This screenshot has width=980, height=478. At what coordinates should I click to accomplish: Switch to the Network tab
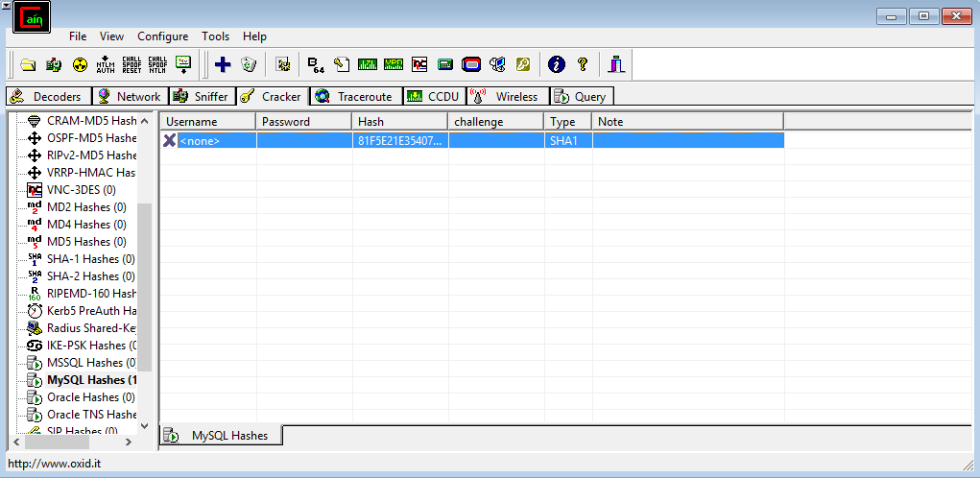pos(130,96)
